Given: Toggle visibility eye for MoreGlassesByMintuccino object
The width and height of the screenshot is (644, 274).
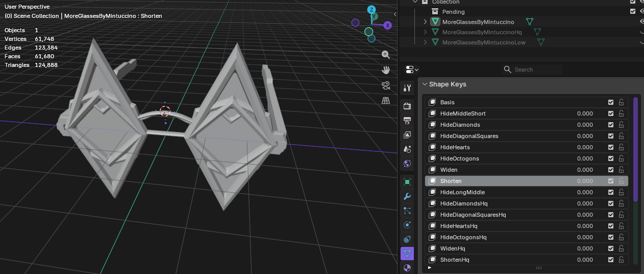Looking at the screenshot, I should point(641,22).
